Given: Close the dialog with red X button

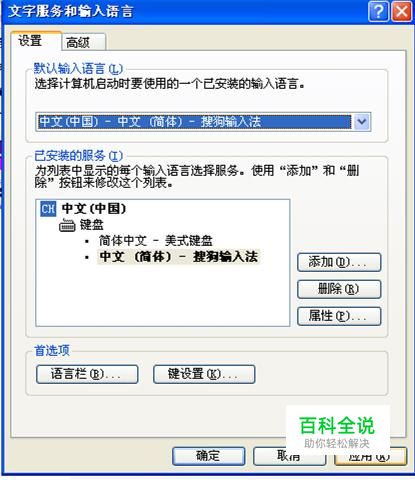Looking at the screenshot, I should click(401, 12).
